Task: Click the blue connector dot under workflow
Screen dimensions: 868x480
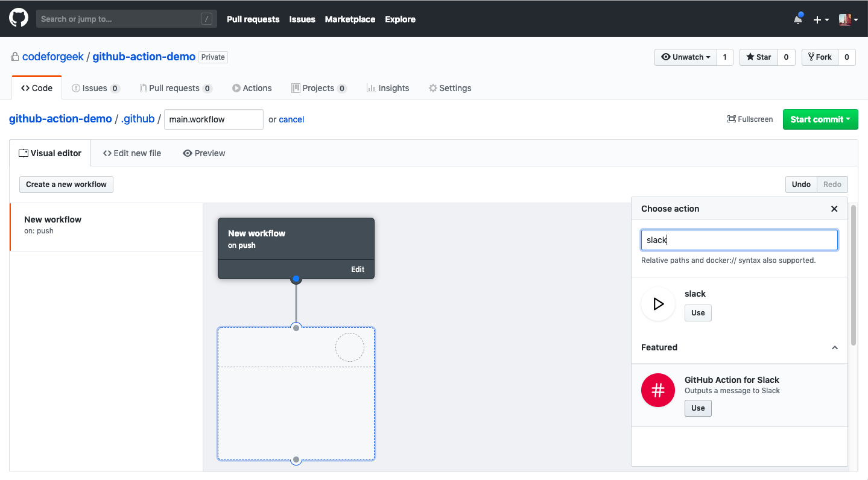Action: (x=296, y=279)
